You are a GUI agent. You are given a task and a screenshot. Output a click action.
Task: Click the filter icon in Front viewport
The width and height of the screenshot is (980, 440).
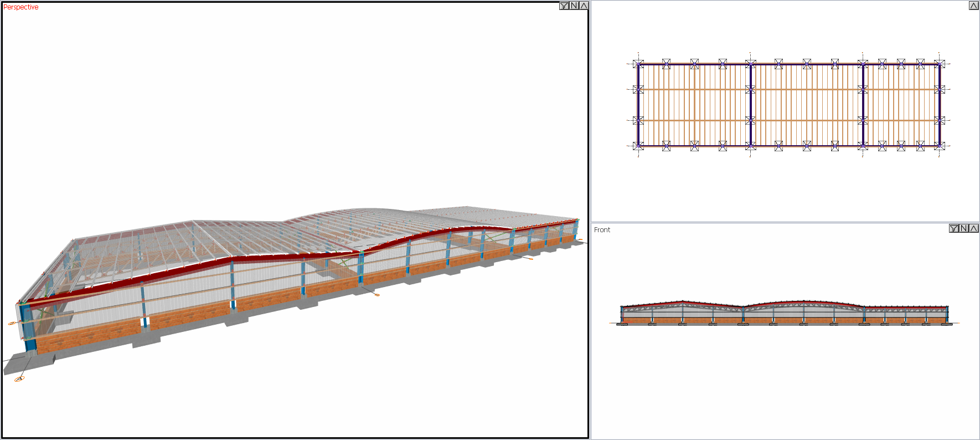click(x=953, y=228)
